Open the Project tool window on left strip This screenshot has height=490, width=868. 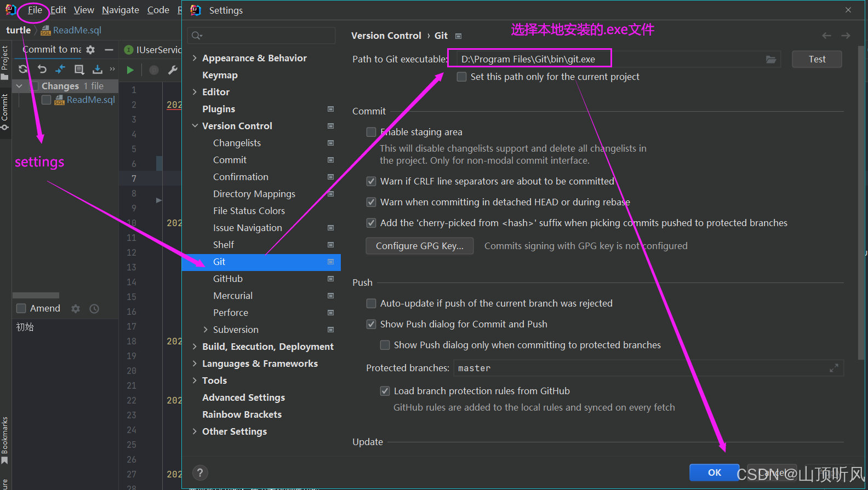click(x=5, y=62)
